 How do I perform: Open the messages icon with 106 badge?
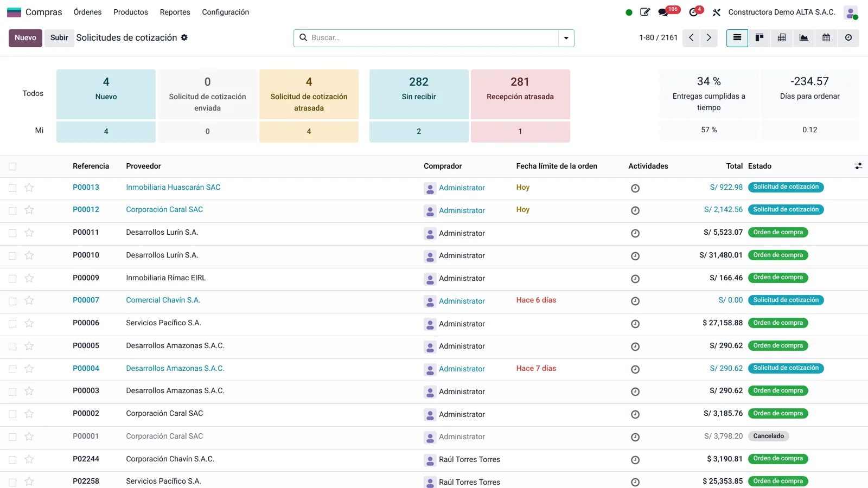point(663,12)
